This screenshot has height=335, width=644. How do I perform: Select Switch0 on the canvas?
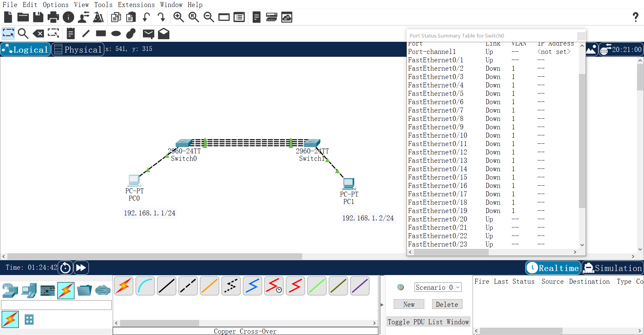coord(184,143)
